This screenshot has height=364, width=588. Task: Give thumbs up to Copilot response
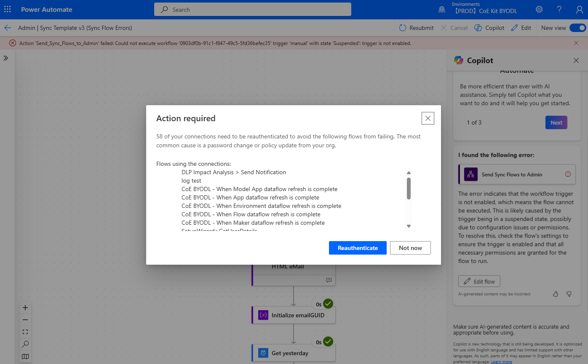(x=556, y=294)
